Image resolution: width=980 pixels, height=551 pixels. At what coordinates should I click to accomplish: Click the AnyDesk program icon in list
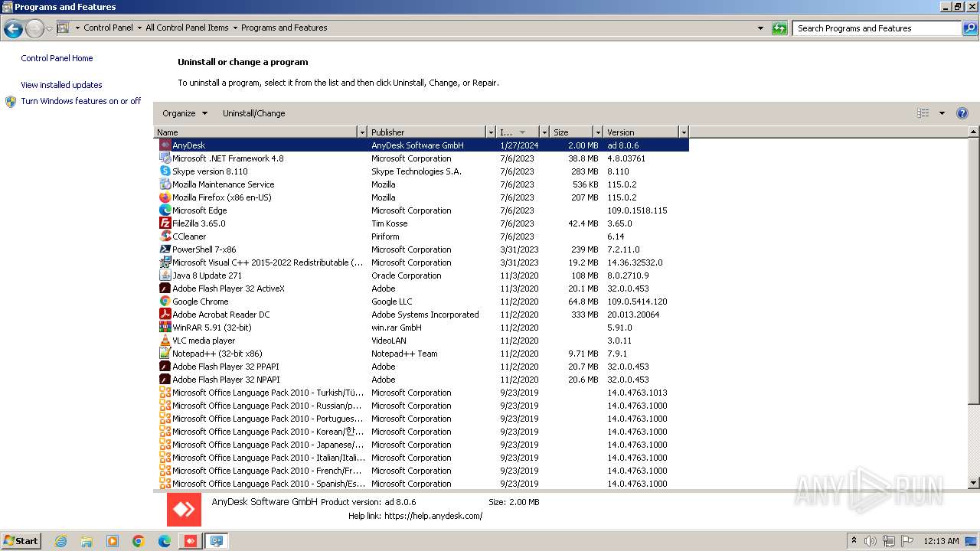tap(165, 145)
